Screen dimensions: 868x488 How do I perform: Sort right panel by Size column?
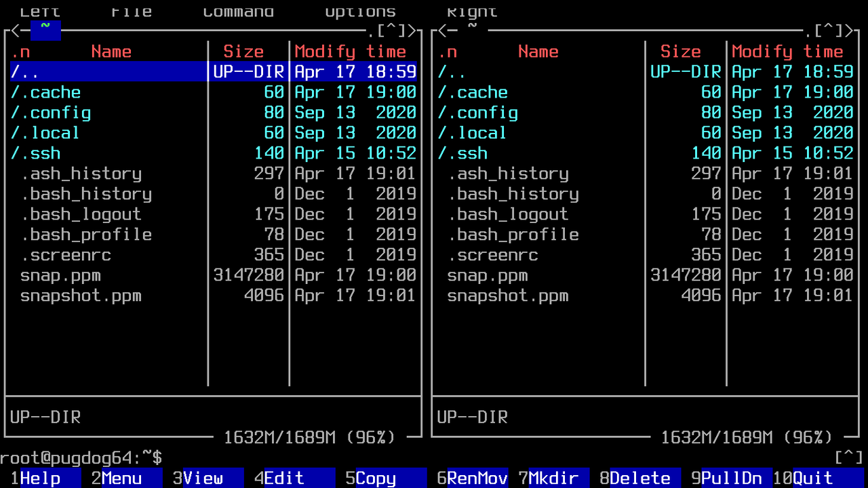coord(681,52)
